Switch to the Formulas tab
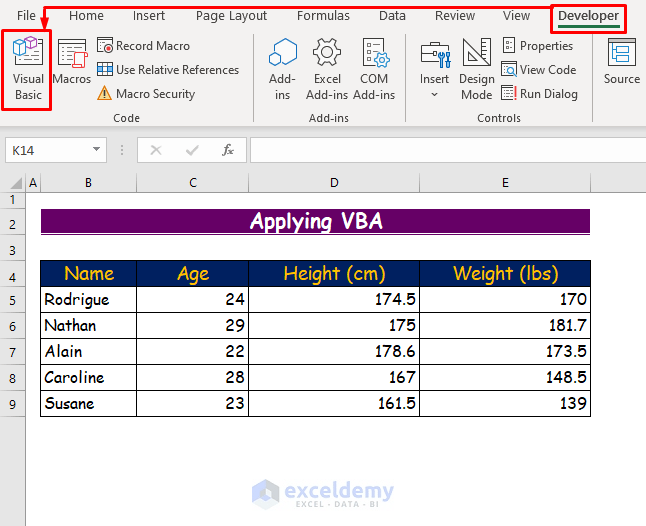The image size is (646, 526). point(323,16)
